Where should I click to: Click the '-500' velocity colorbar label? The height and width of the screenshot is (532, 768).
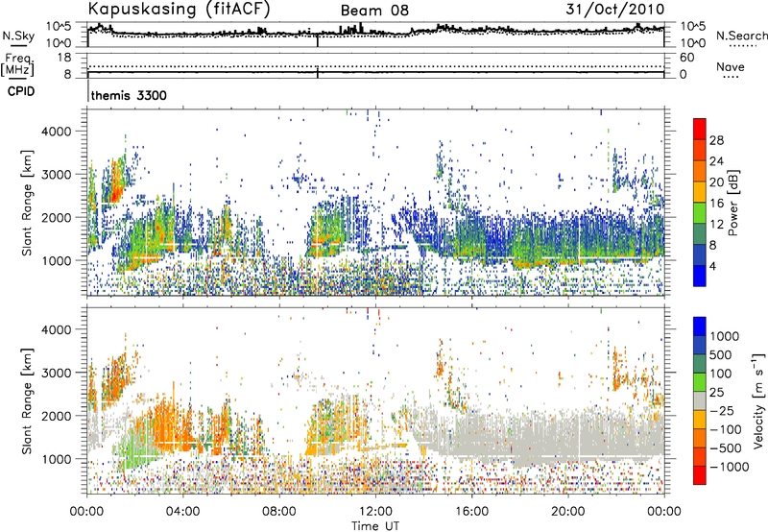pyautogui.click(x=726, y=448)
